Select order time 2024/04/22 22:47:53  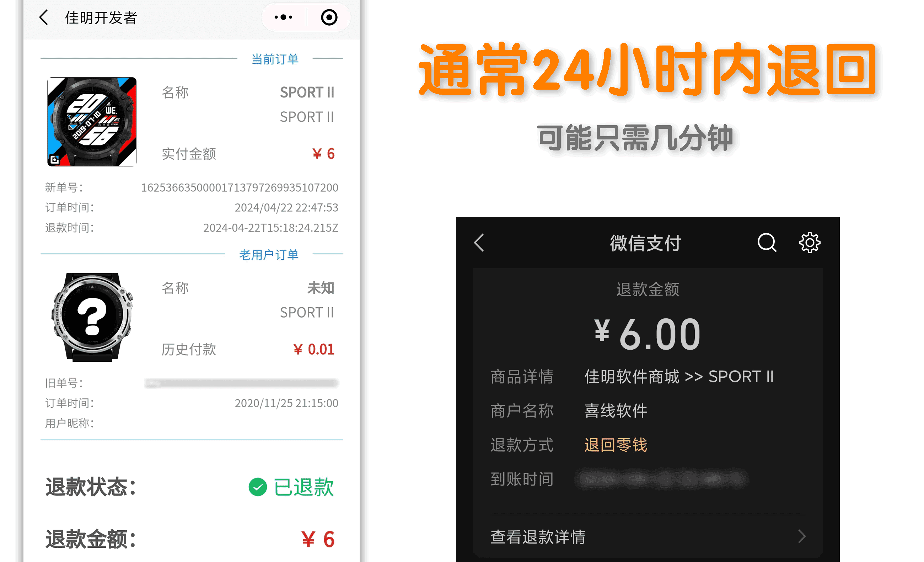286,207
